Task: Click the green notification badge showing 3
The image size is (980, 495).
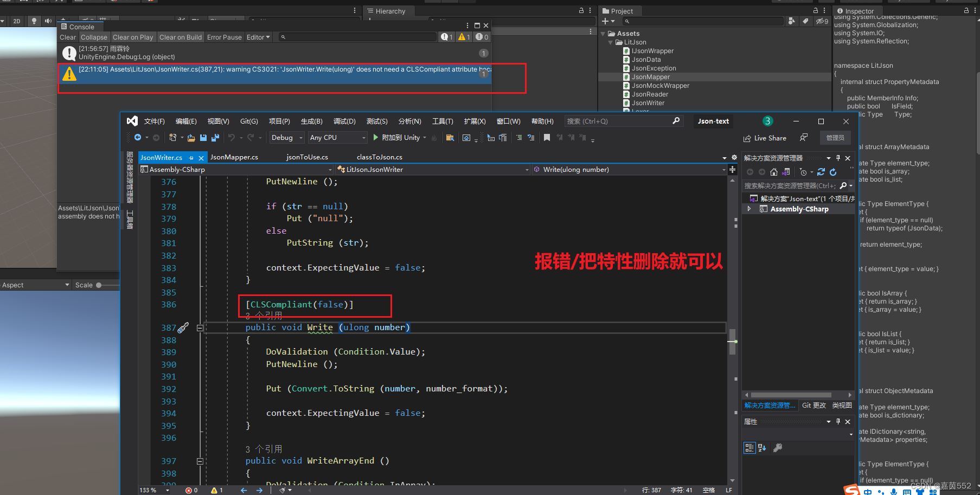Action: click(x=767, y=121)
